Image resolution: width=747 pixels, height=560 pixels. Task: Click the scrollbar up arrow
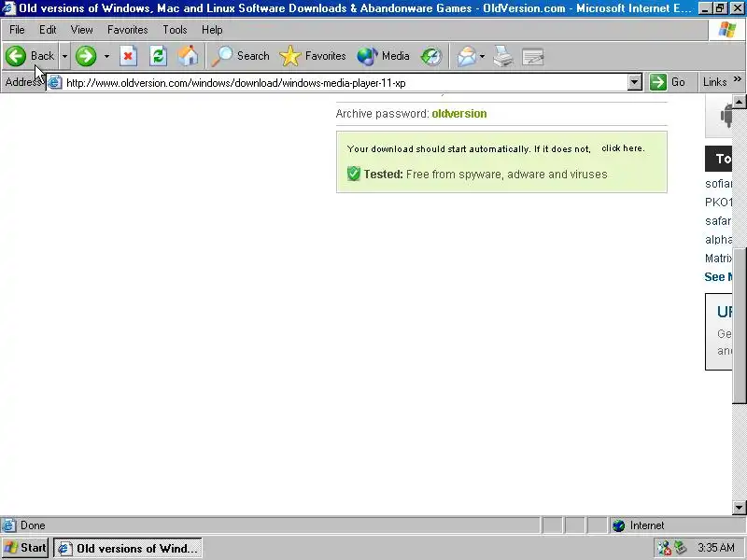(x=740, y=102)
